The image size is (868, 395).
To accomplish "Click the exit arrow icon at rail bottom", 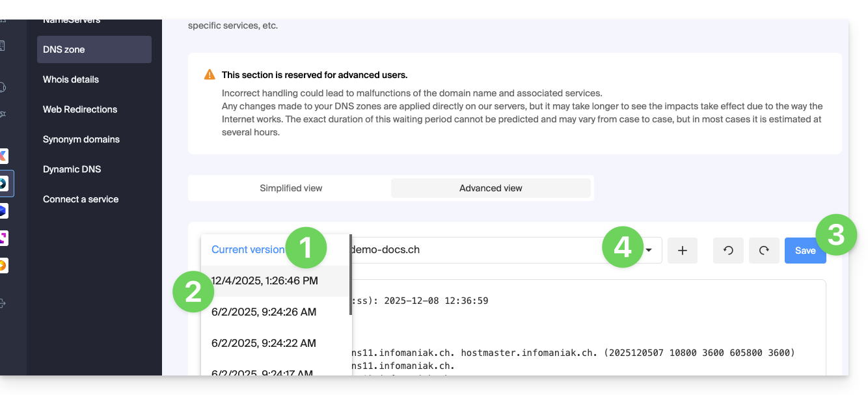I will coord(3,303).
